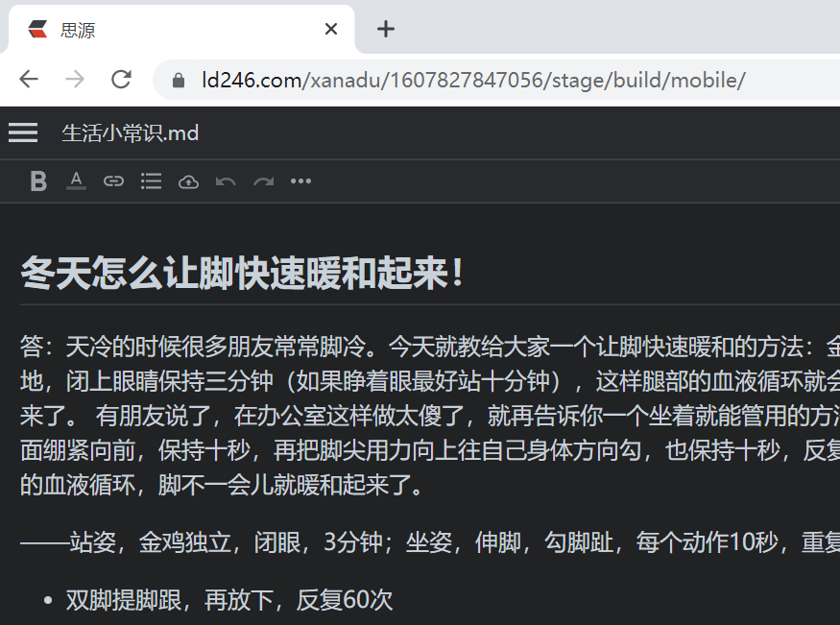
Task: Toggle bold formatting with the B icon
Action: [x=37, y=180]
